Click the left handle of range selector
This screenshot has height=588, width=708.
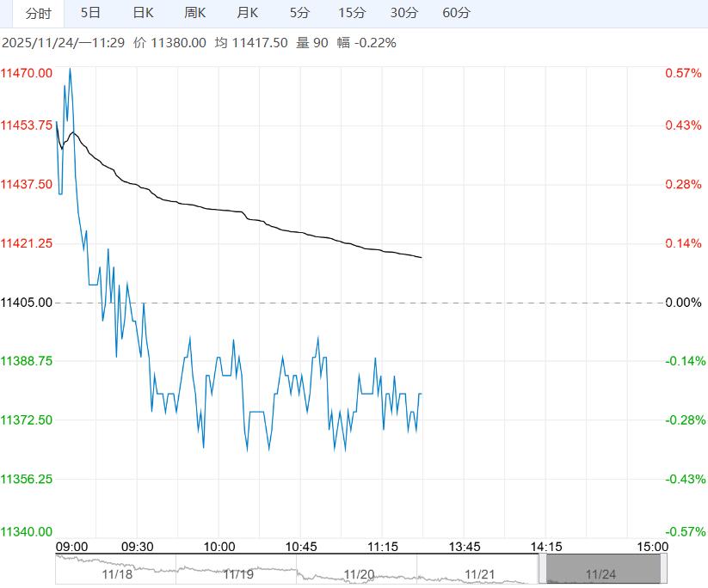[x=542, y=568]
